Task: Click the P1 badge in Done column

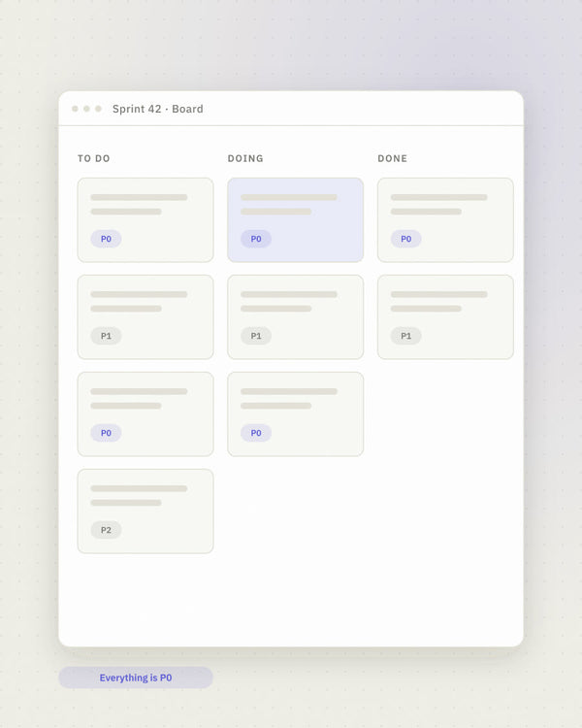Action: [406, 336]
